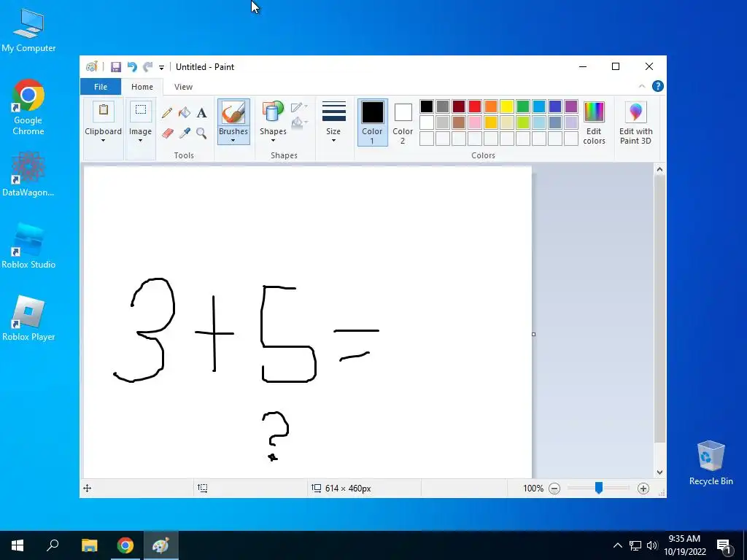
Task: Select DataWagon desktop shortcut
Action: [28, 174]
